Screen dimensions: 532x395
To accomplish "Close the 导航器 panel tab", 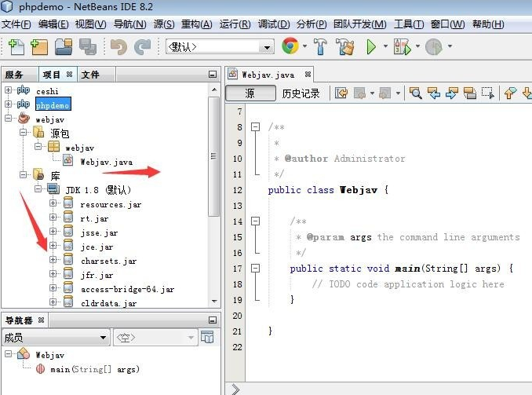I will click(41, 320).
